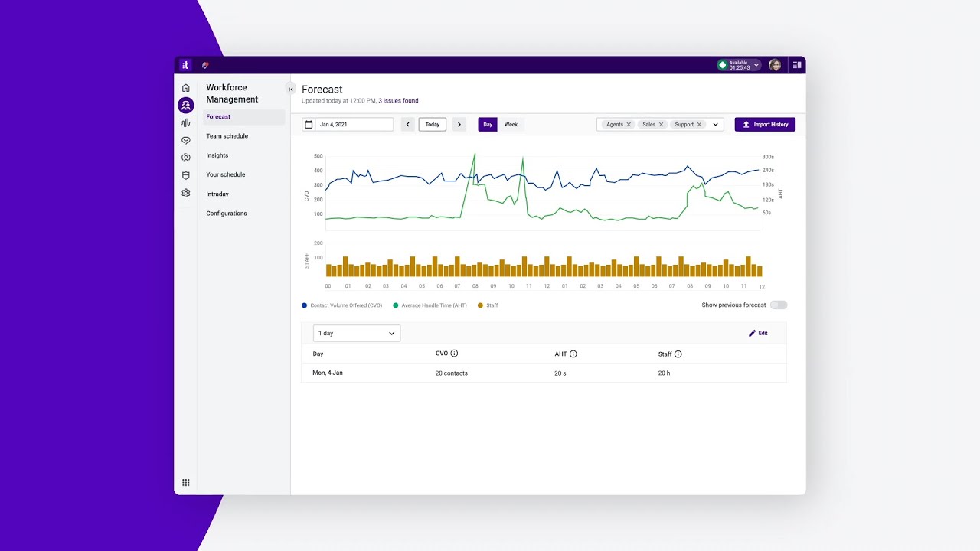The height and width of the screenshot is (551, 980).
Task: Click the Mon, 4 Jan table cell
Action: coord(328,373)
